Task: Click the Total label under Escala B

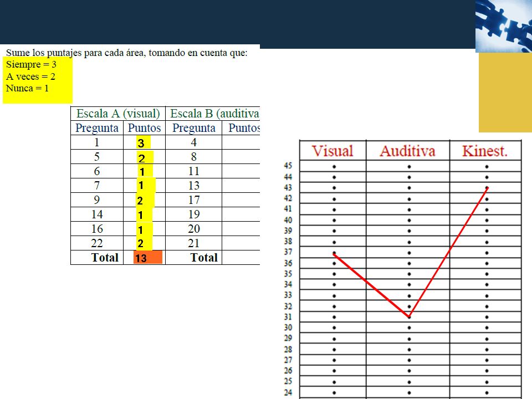Action: click(x=204, y=258)
